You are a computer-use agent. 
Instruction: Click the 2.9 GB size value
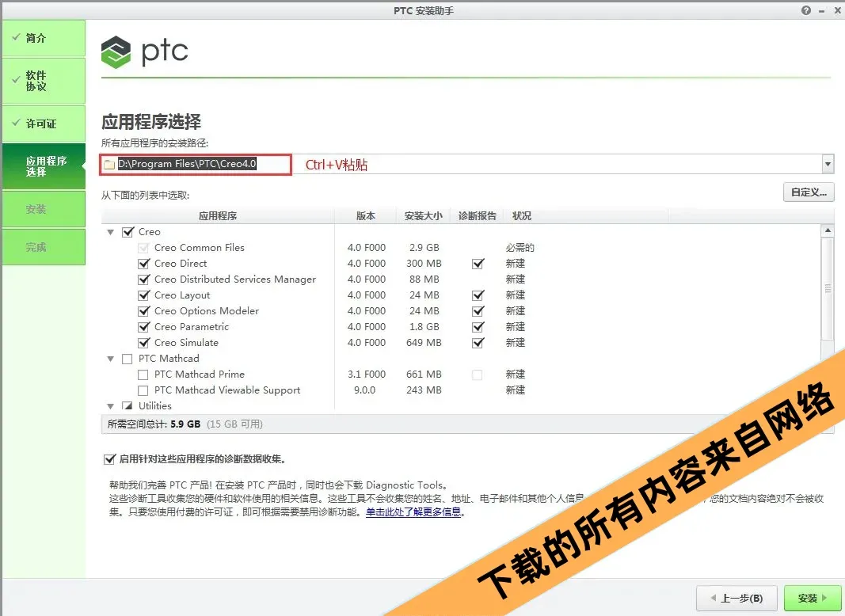[424, 248]
